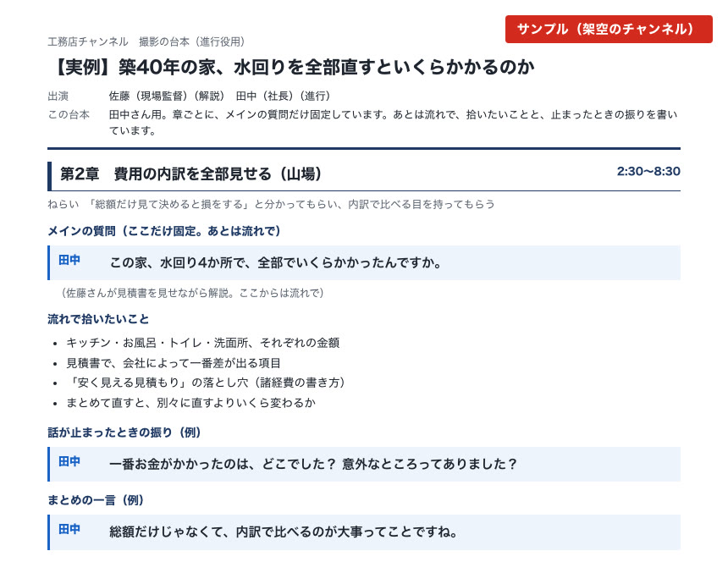
Task: Click the 出演 label
Action: click(58, 96)
